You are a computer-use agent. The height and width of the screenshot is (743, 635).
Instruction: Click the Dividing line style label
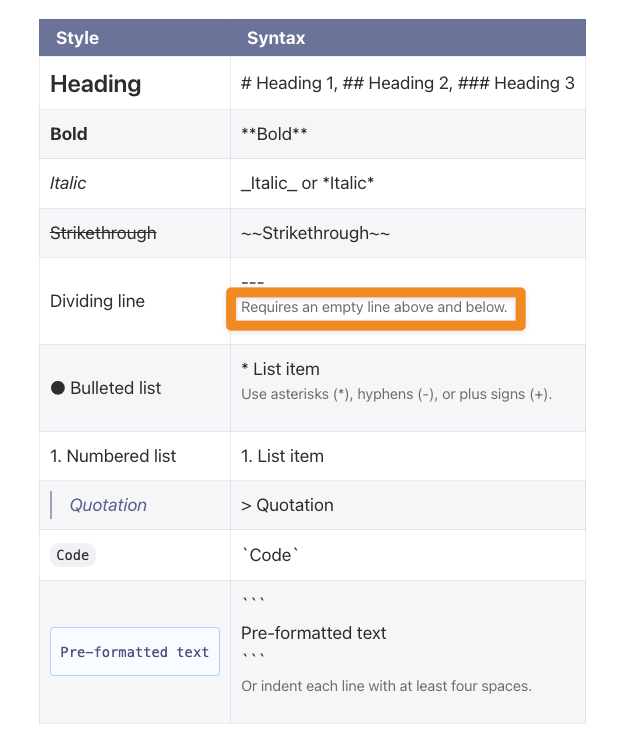pos(97,301)
